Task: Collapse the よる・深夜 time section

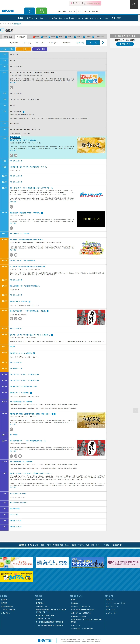Action: (x=40, y=49)
